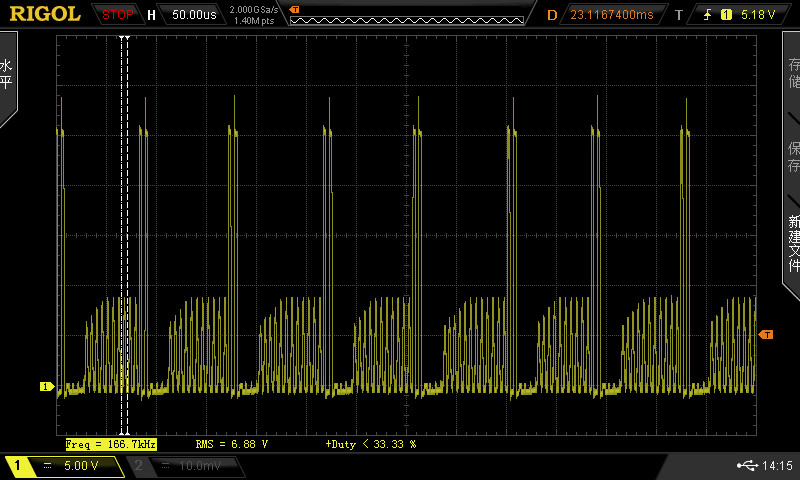
Task: Click the red STOP run status indicator
Action: point(118,15)
